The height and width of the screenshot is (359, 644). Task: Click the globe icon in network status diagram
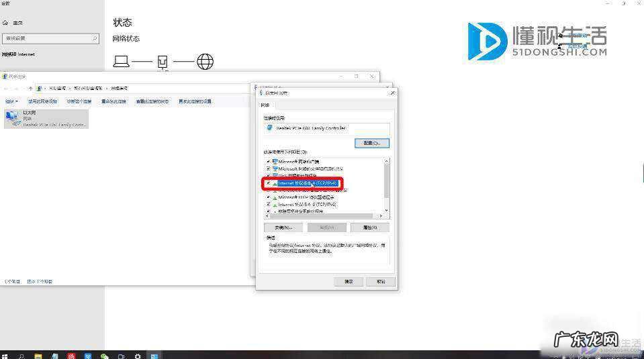(205, 62)
